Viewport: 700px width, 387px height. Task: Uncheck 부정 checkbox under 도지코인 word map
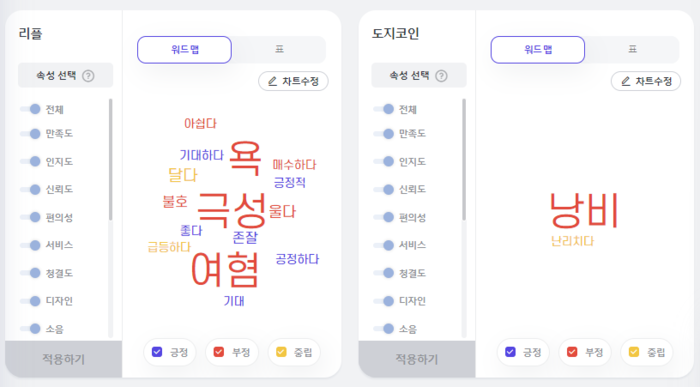[572, 352]
